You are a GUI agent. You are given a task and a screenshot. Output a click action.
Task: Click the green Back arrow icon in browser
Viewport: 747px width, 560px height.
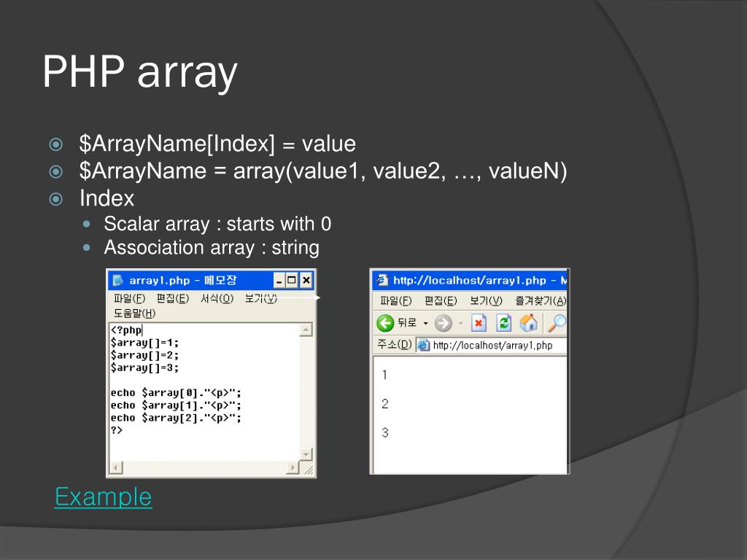385,323
